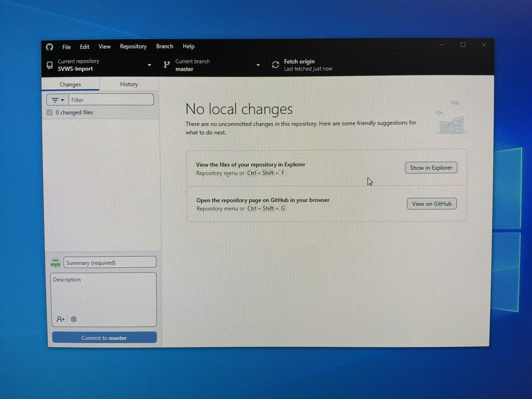Click 'Open the repository page on GitHub' text
This screenshot has height=399, width=532.
263,200
